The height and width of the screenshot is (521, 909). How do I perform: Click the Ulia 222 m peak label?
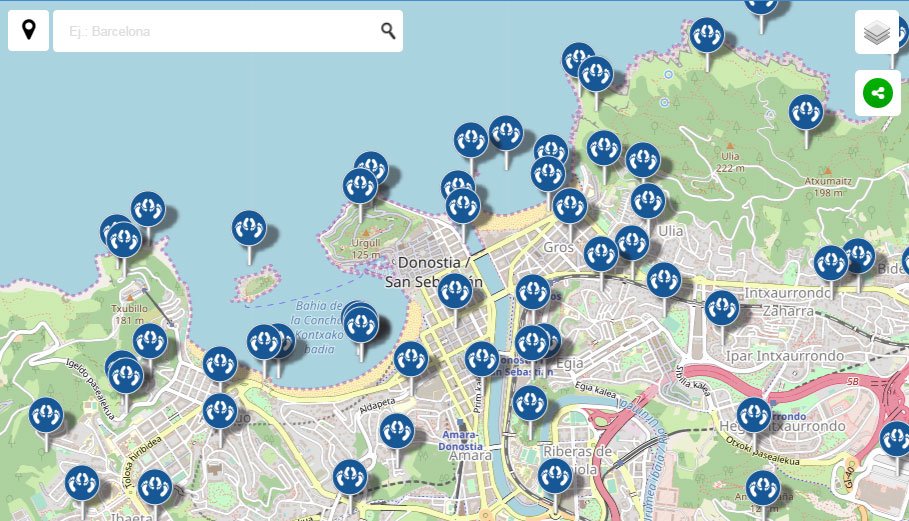731,162
